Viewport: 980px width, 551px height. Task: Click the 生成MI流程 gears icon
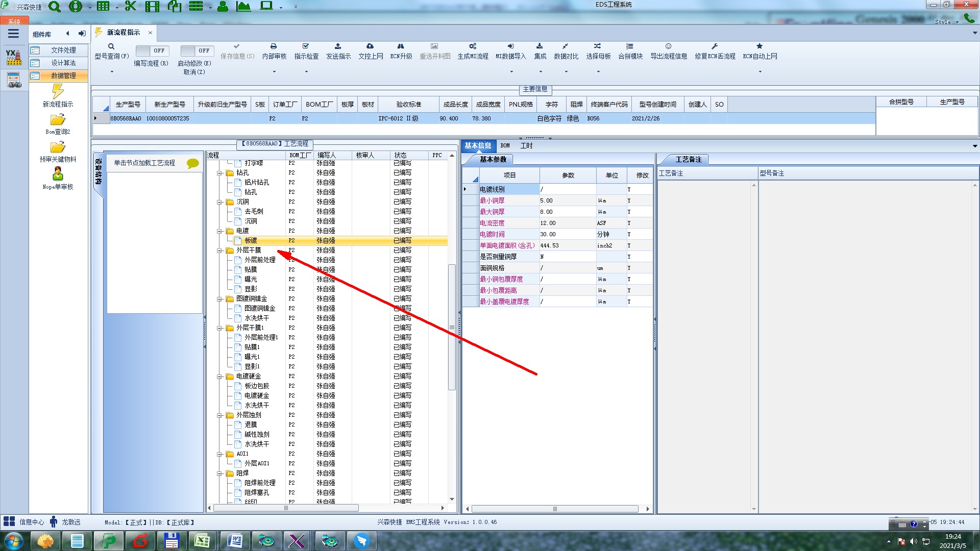[473, 46]
